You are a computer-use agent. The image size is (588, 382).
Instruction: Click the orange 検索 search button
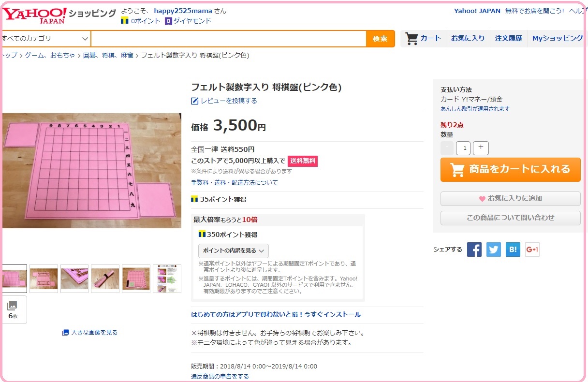coord(380,39)
